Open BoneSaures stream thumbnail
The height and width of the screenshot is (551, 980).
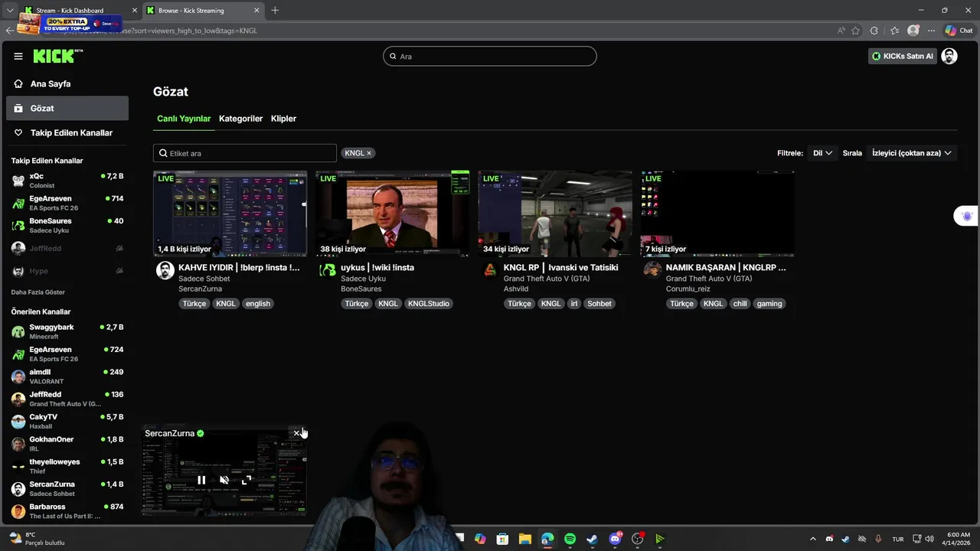(392, 214)
